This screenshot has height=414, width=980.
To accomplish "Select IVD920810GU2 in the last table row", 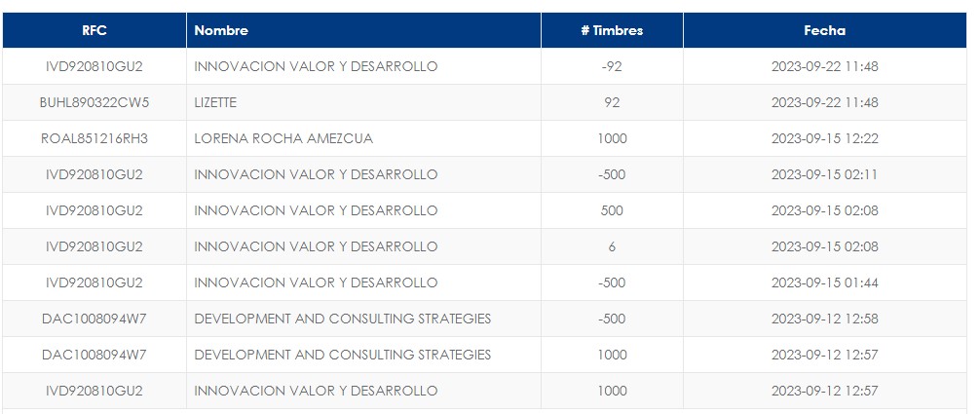I will [94, 391].
